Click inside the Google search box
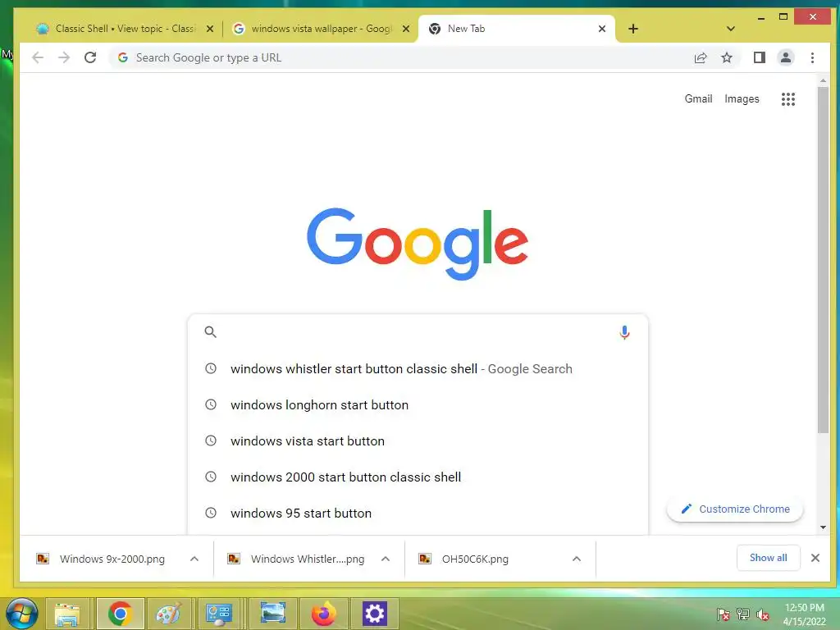The image size is (840, 630). 418,332
